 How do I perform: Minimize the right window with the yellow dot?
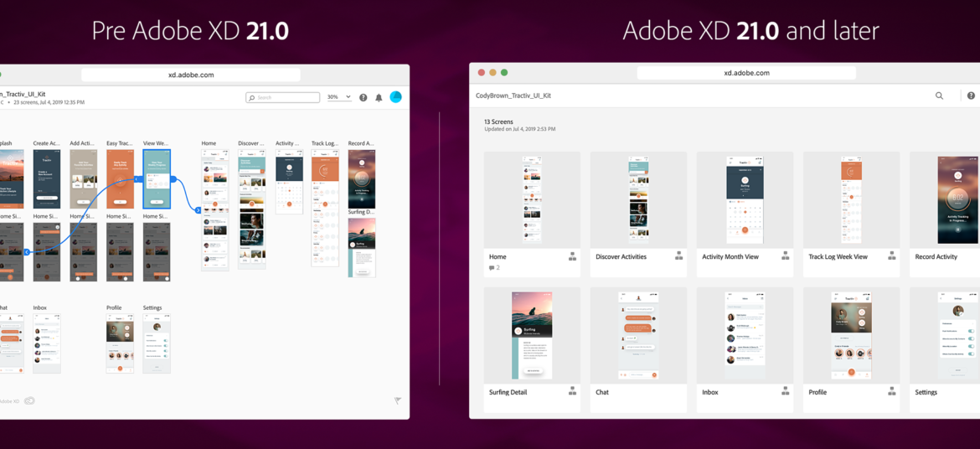point(493,73)
